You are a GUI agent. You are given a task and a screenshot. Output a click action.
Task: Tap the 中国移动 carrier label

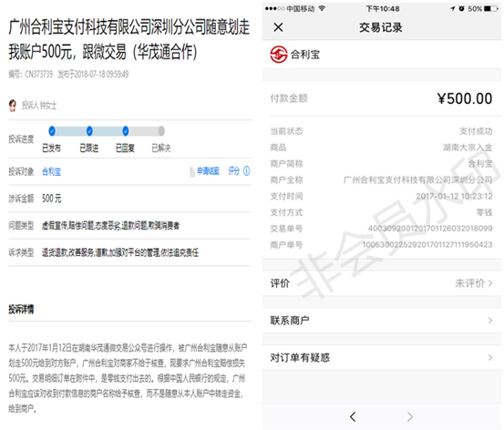coord(301,9)
